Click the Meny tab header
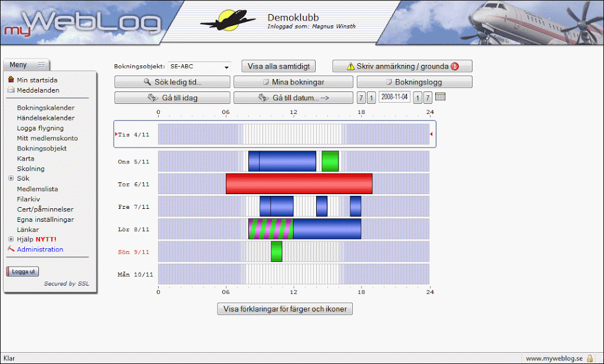The image size is (604, 364). [27, 65]
